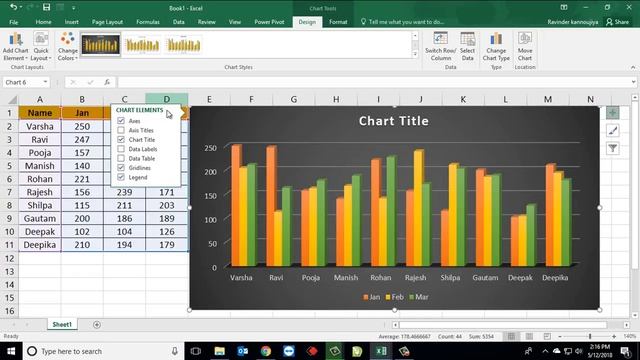The image size is (640, 360).
Task: Expand the Chart Styles gallery scroll down
Action: 415,54
